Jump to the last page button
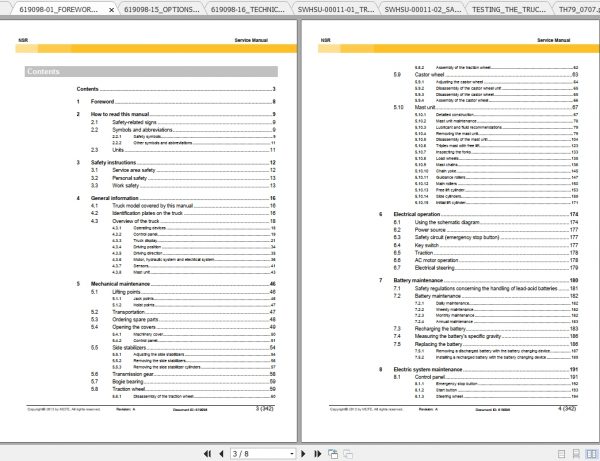 [x=318, y=454]
